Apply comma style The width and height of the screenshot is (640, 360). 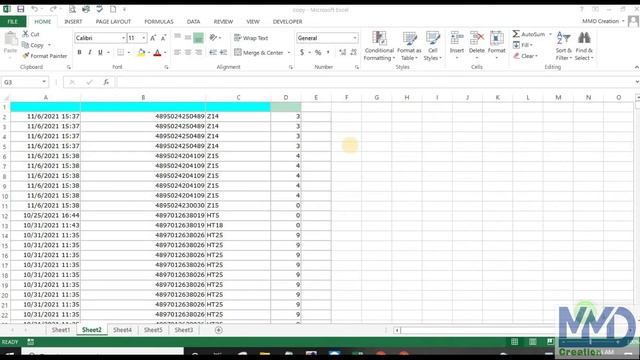click(x=328, y=52)
